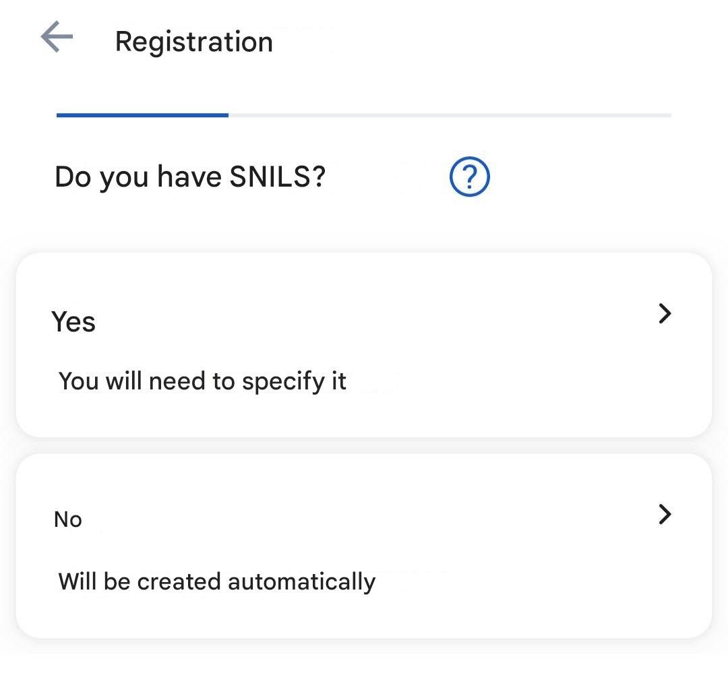The image size is (728, 700).
Task: Select the No option card for SNILS
Action: point(364,546)
